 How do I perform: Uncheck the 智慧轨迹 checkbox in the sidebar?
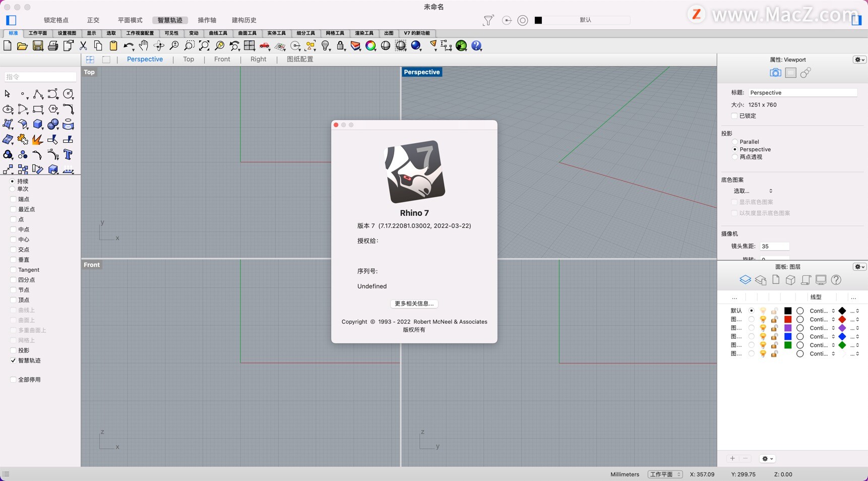tap(14, 360)
